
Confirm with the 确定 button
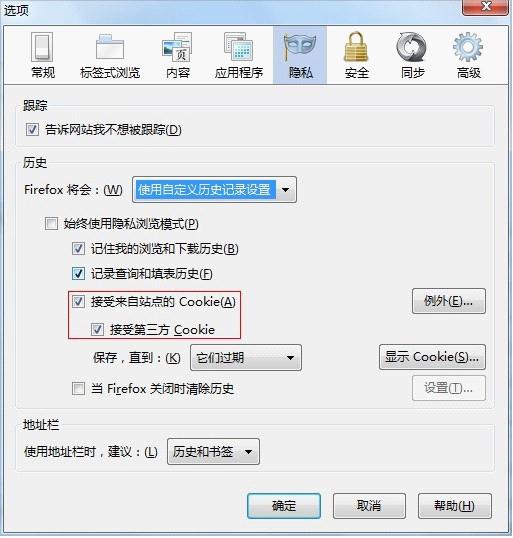[284, 506]
